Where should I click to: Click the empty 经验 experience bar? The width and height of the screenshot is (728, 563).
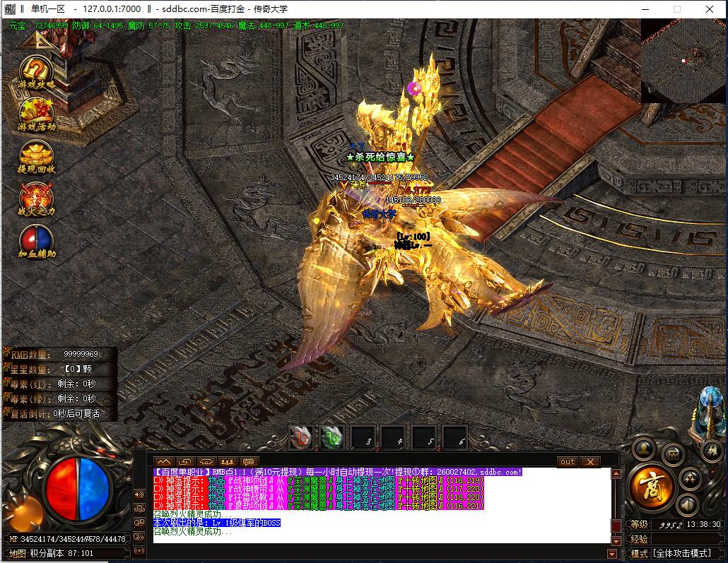point(687,539)
